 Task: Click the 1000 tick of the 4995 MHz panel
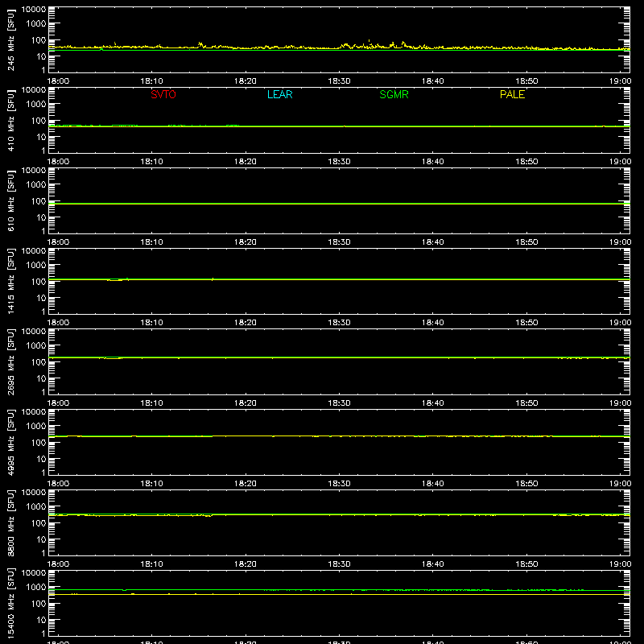[x=36, y=427]
